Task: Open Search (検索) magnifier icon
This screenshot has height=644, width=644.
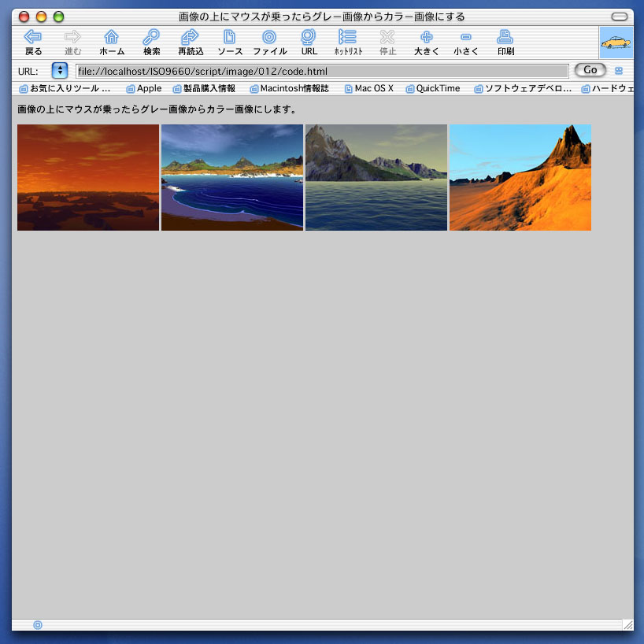Action: (x=151, y=37)
